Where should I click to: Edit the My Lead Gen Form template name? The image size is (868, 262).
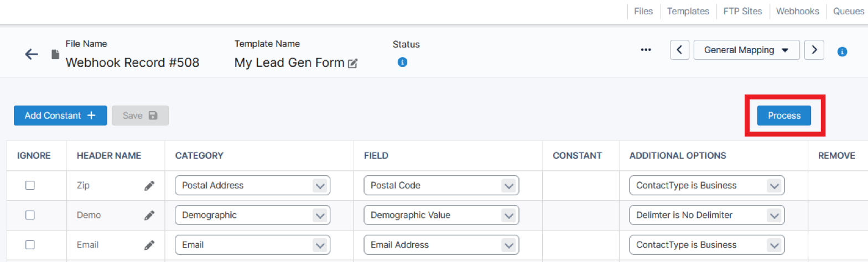(x=352, y=64)
